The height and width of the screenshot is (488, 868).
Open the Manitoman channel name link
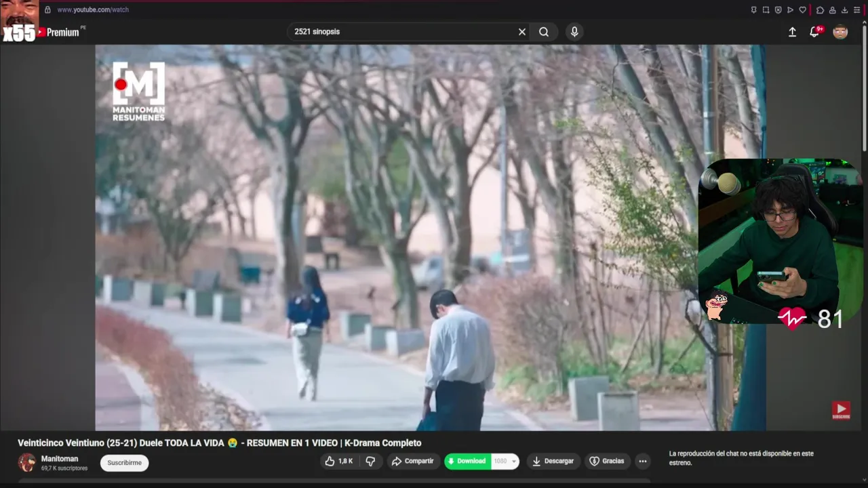point(60,459)
